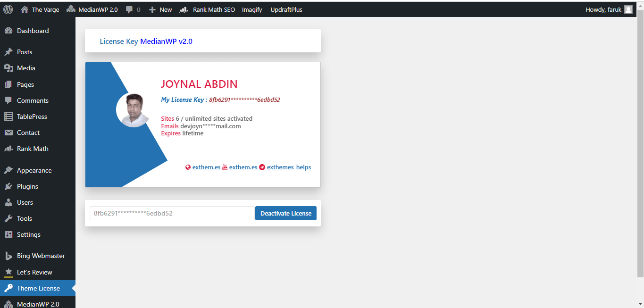This screenshot has height=308, width=644.
Task: Click the comments bubble icon in admin bar
Action: coord(129,9)
